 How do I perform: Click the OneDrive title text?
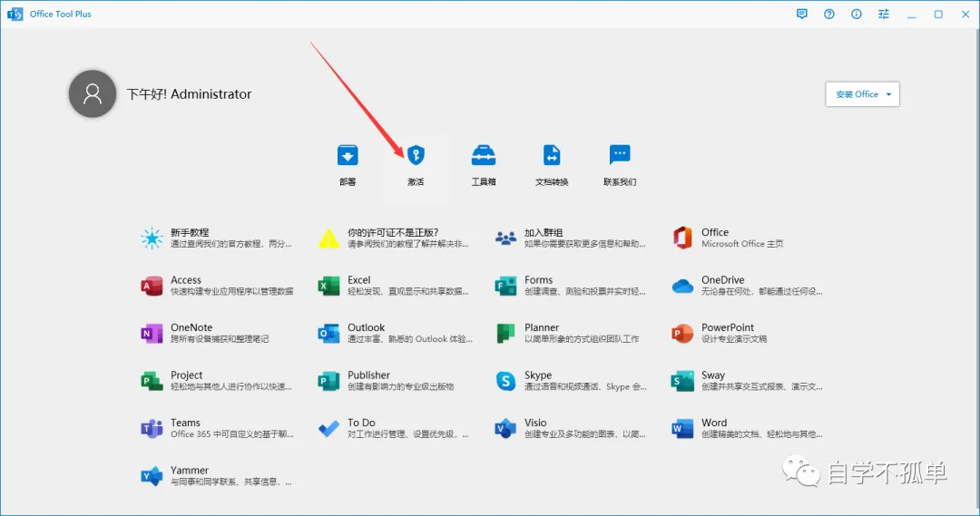(722, 280)
